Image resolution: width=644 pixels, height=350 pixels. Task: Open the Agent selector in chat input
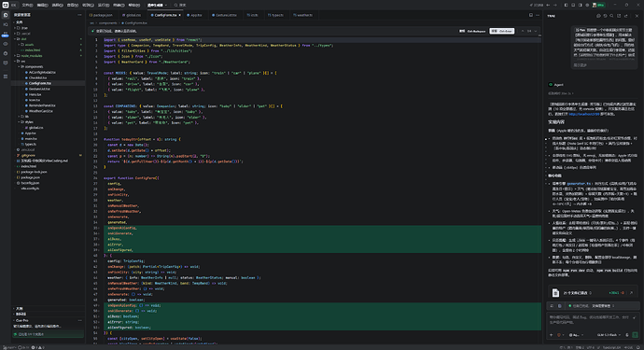(576, 335)
